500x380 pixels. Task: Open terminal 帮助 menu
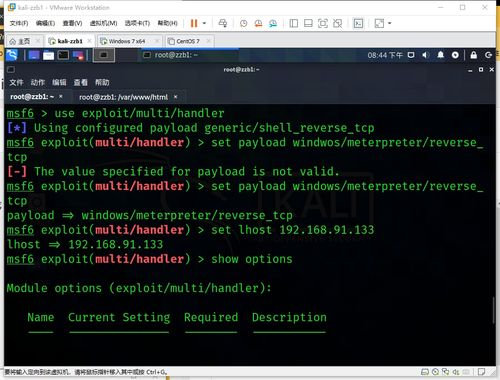(x=102, y=82)
